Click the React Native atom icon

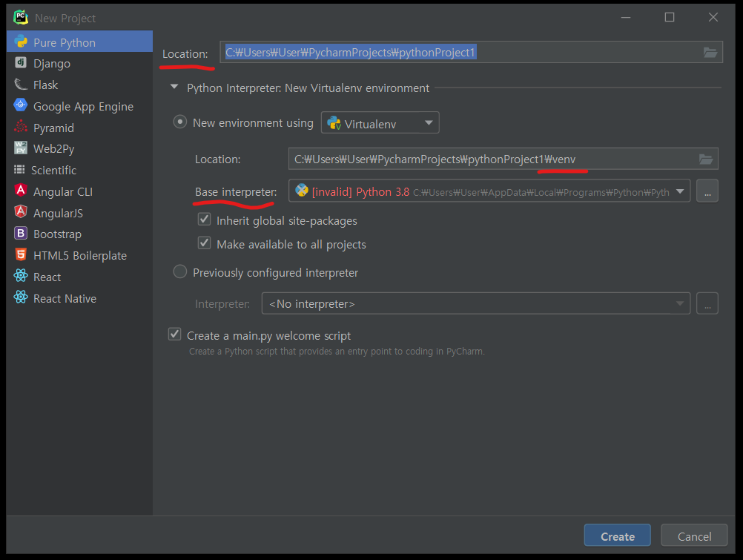pos(21,297)
